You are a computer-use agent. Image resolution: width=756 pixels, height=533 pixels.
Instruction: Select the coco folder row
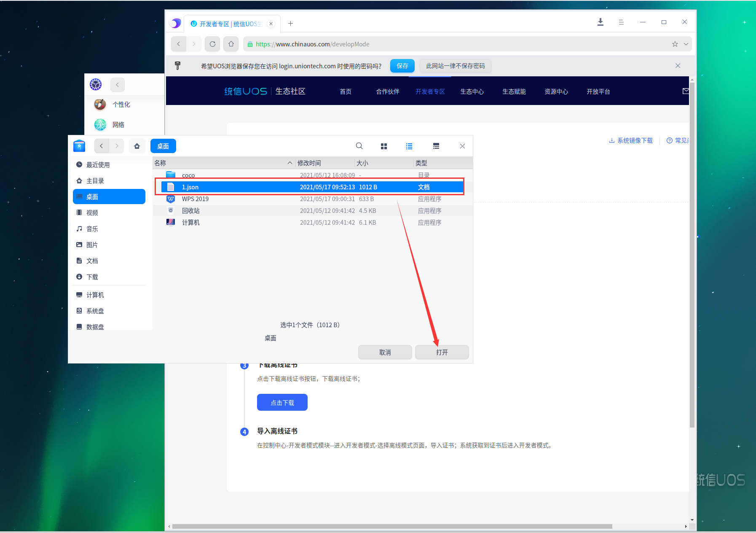tap(312, 175)
